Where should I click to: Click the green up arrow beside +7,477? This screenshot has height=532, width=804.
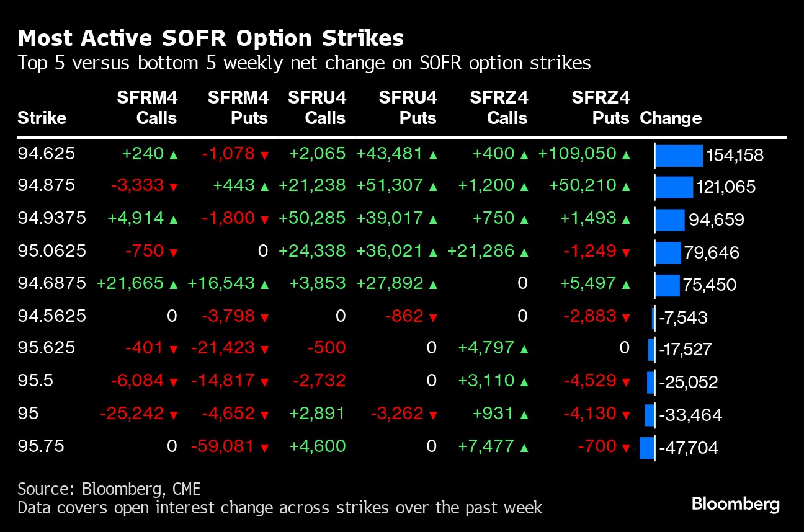[524, 448]
